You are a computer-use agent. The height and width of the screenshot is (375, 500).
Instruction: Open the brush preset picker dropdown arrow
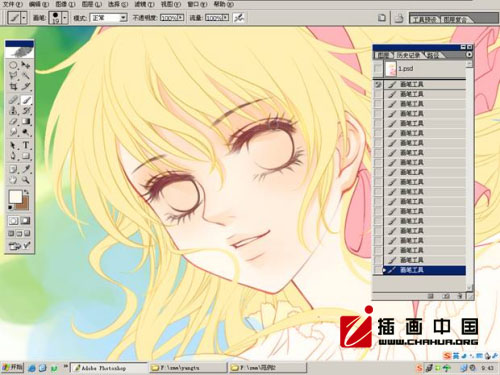(x=65, y=18)
